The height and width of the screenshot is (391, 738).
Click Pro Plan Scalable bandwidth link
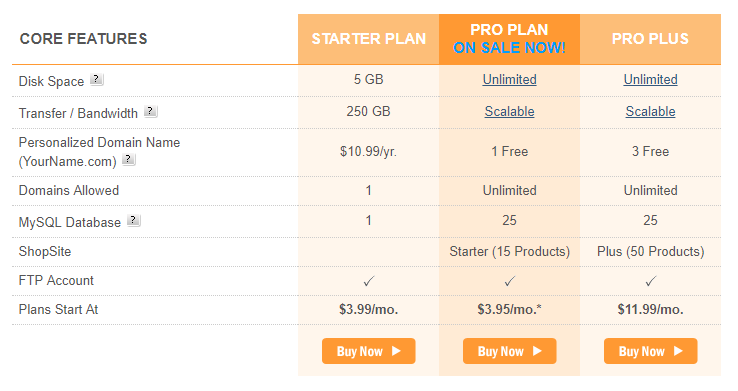point(510,112)
